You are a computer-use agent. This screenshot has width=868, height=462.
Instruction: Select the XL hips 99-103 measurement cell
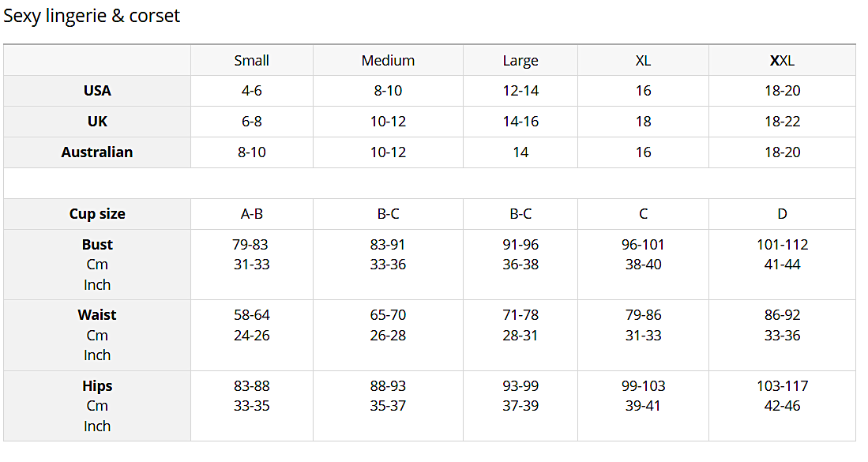pos(643,386)
